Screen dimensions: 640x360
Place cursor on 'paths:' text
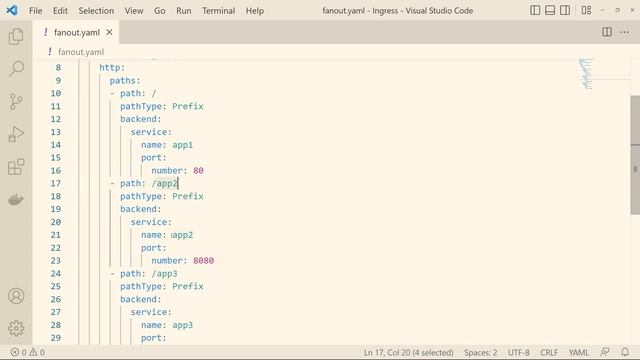coord(125,80)
